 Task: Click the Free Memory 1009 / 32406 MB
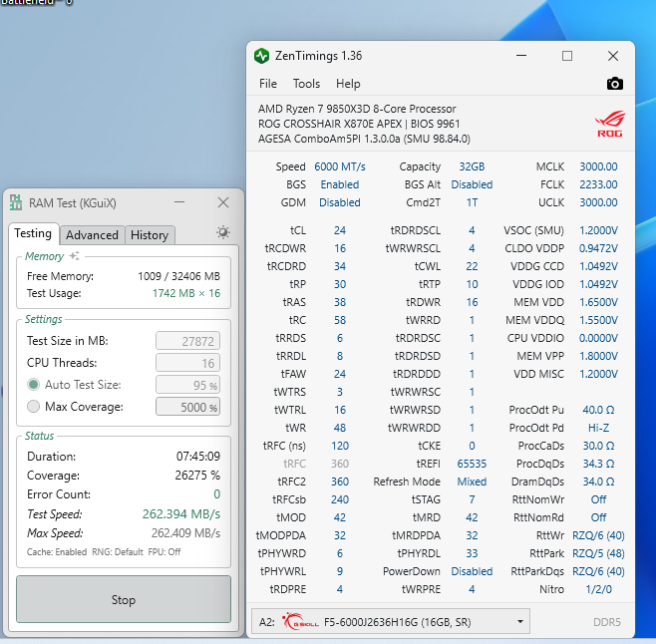[x=178, y=276]
